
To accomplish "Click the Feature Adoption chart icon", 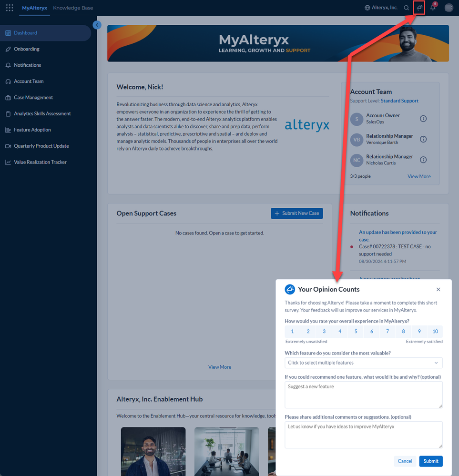I will click(8, 130).
